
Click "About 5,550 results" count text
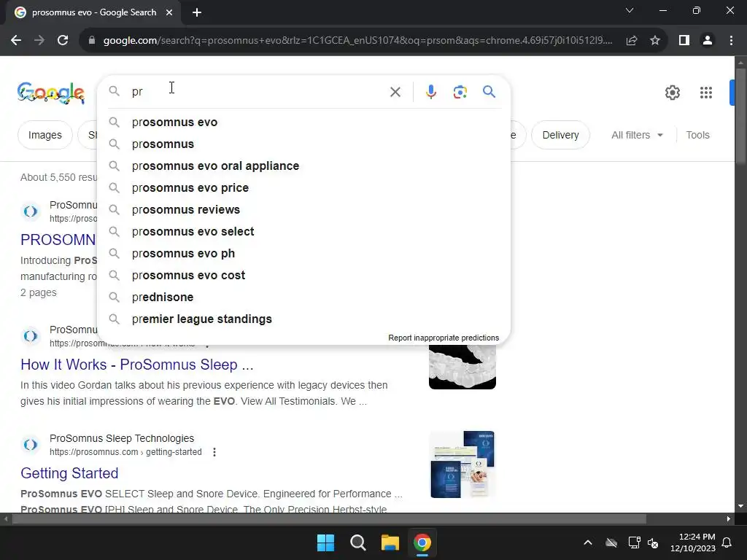(59, 178)
